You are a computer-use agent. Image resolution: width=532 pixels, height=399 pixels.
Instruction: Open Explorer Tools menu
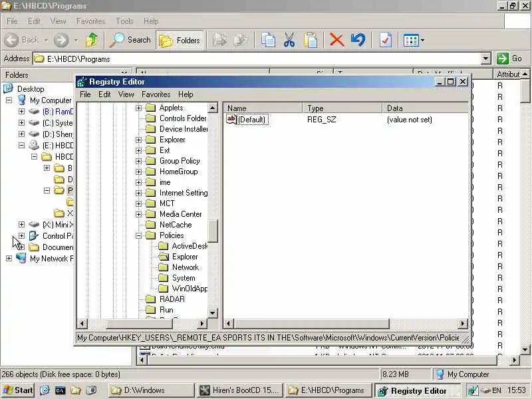pyautogui.click(x=124, y=21)
